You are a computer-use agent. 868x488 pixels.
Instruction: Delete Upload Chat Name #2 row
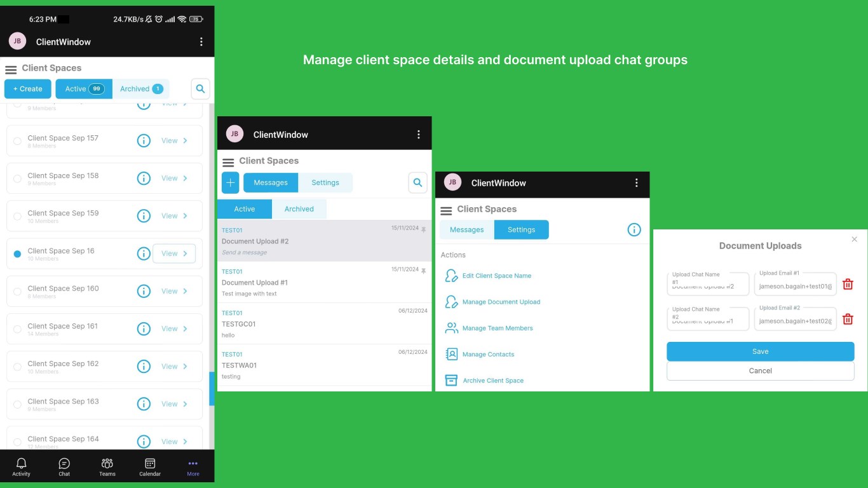click(x=848, y=319)
